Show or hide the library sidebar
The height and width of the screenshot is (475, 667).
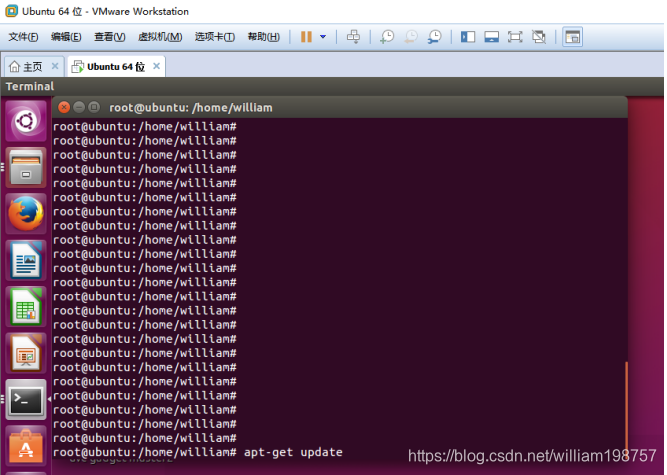click(468, 37)
